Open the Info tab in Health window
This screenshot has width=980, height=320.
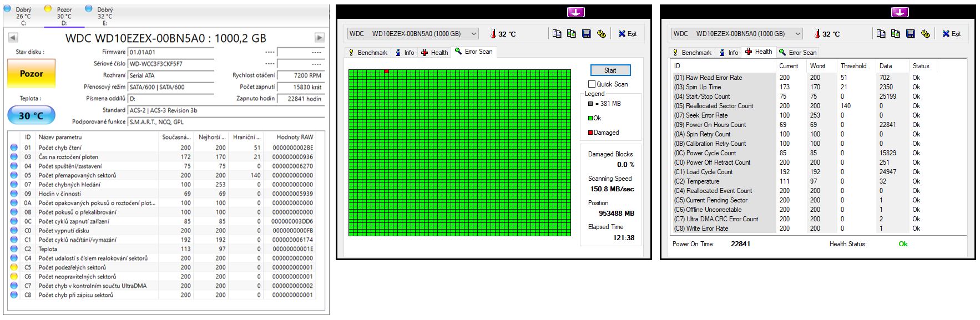tap(729, 53)
